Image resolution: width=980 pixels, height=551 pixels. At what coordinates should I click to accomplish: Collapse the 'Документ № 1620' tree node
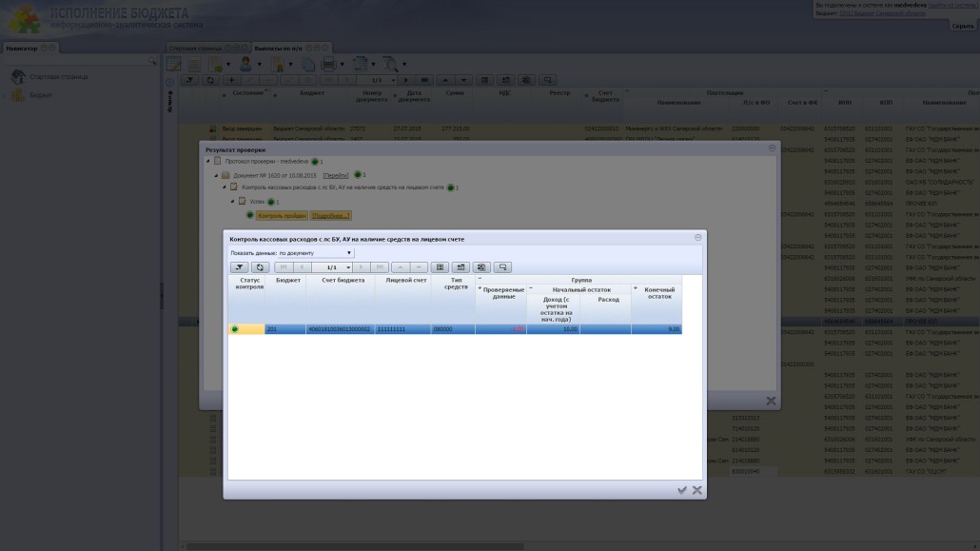coord(216,176)
